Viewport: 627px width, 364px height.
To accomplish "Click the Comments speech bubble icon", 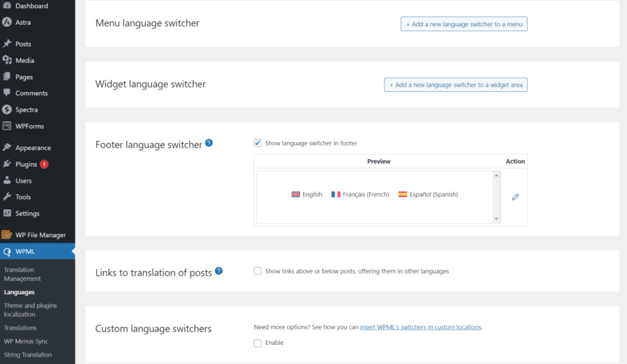I will 7,93.
